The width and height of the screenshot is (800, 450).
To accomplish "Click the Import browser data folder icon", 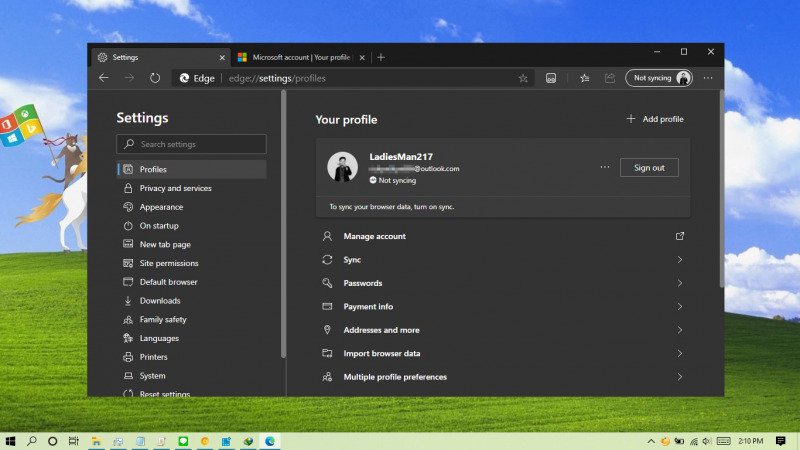I will (x=327, y=354).
